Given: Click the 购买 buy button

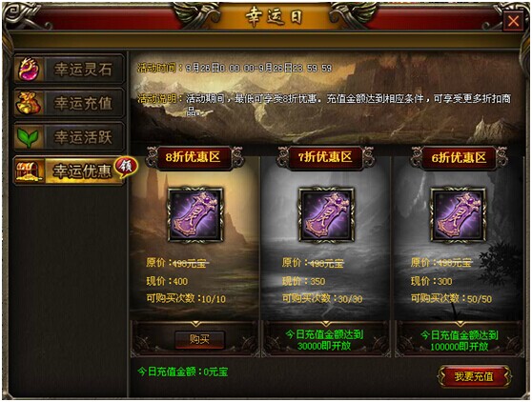Looking at the screenshot, I should [x=199, y=339].
